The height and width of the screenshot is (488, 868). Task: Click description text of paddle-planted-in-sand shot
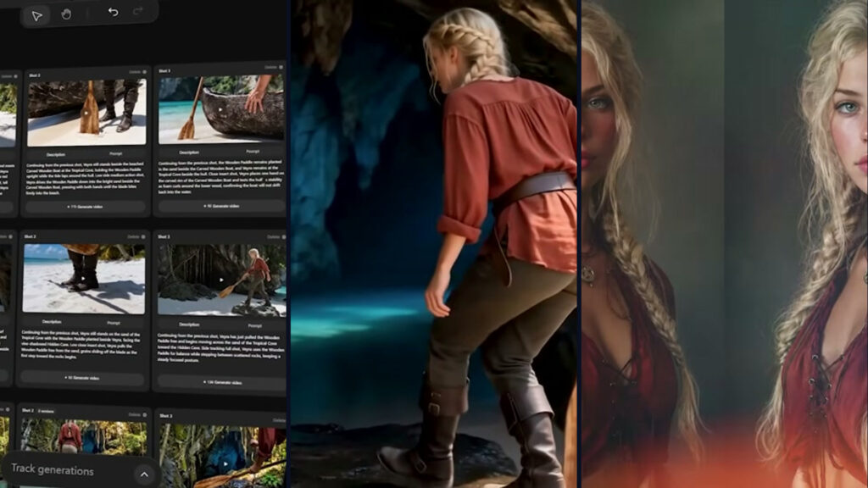click(85, 178)
